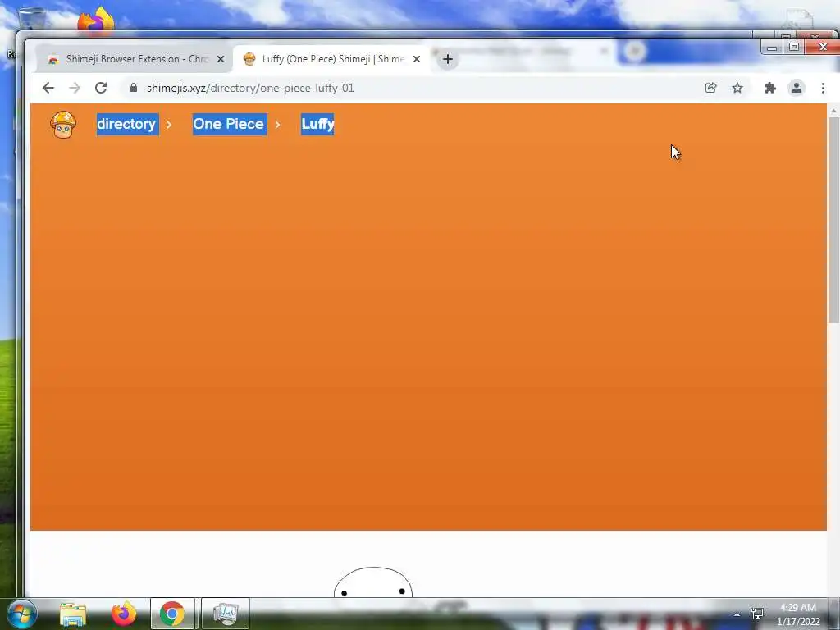Close the Luffy Shimeji tab

pyautogui.click(x=417, y=59)
